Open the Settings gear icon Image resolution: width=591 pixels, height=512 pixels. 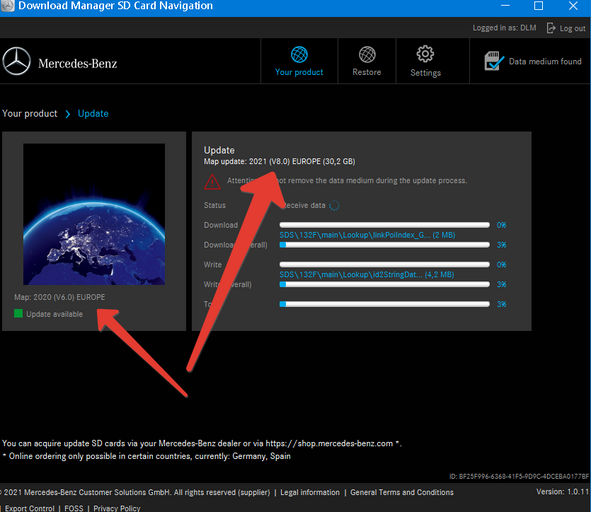click(425, 54)
